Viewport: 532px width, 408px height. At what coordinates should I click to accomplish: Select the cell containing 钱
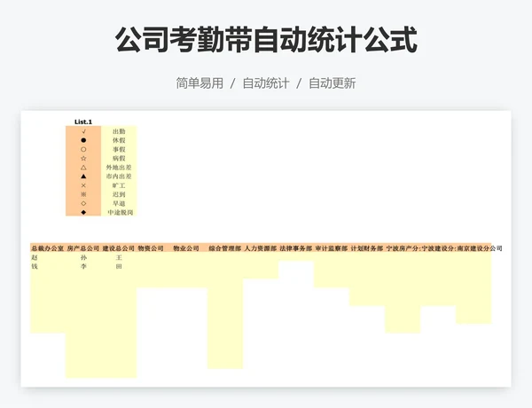[48, 266]
